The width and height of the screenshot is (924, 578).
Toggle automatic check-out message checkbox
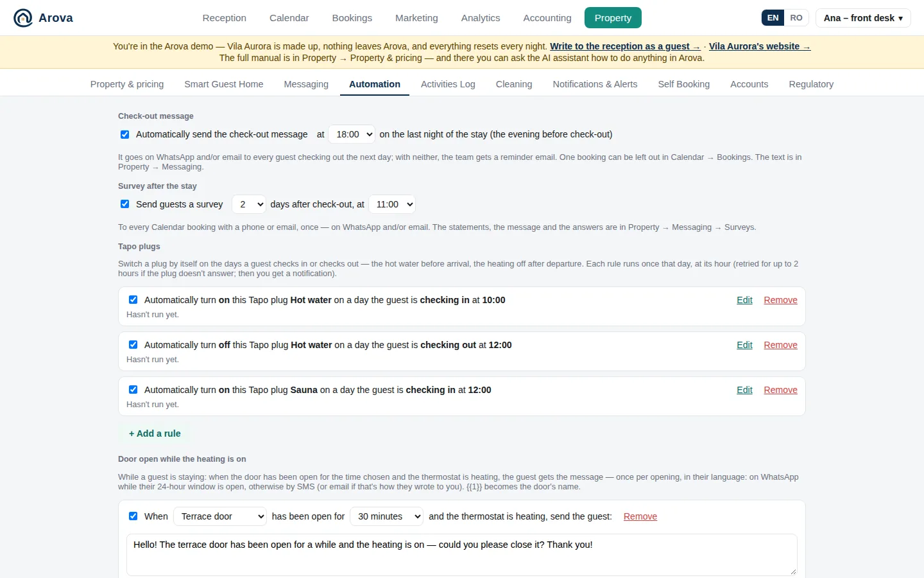pos(125,134)
